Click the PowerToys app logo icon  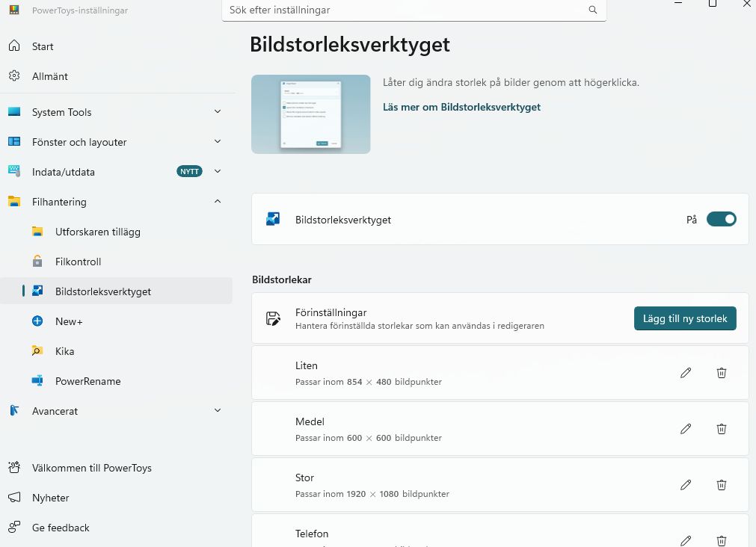point(14,10)
